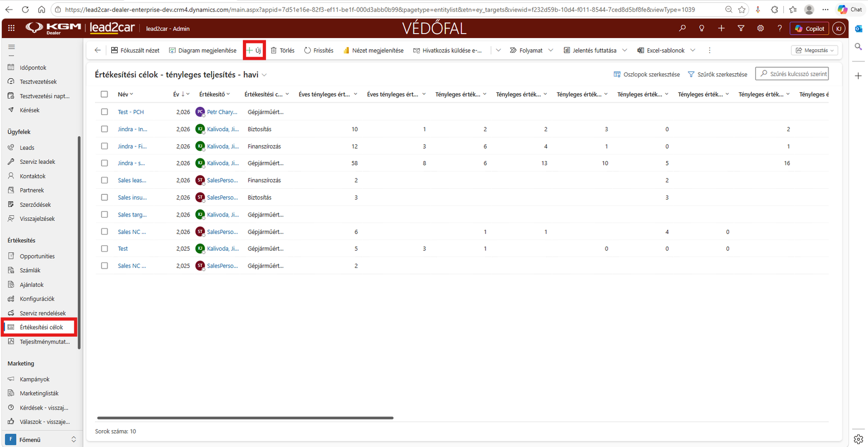The width and height of the screenshot is (868, 447).
Task: Open the Outlook icon in the Edge sidebar
Action: (858, 28)
